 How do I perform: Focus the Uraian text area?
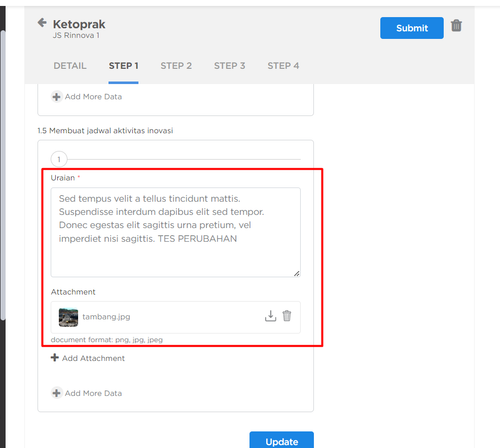176,232
